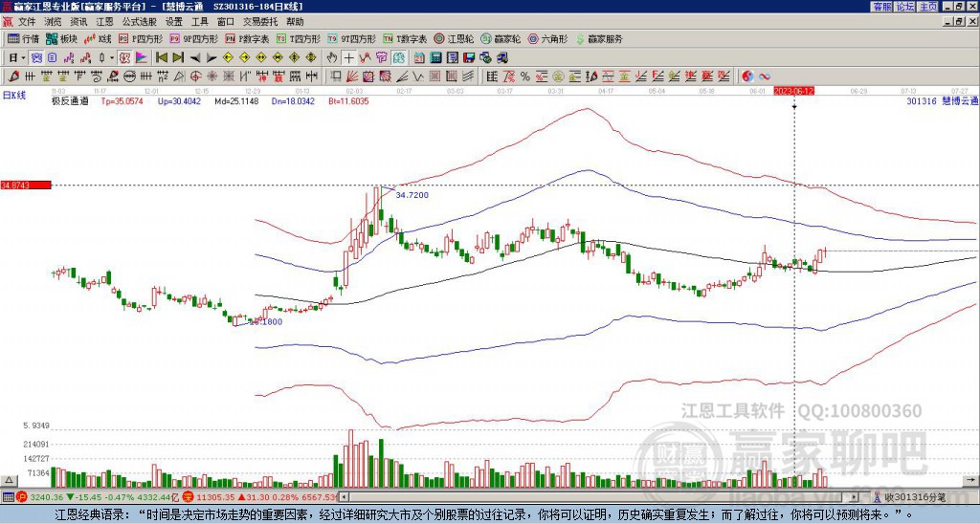Open the 9P四方形 tool
This screenshot has width=980, height=524.
(194, 38)
